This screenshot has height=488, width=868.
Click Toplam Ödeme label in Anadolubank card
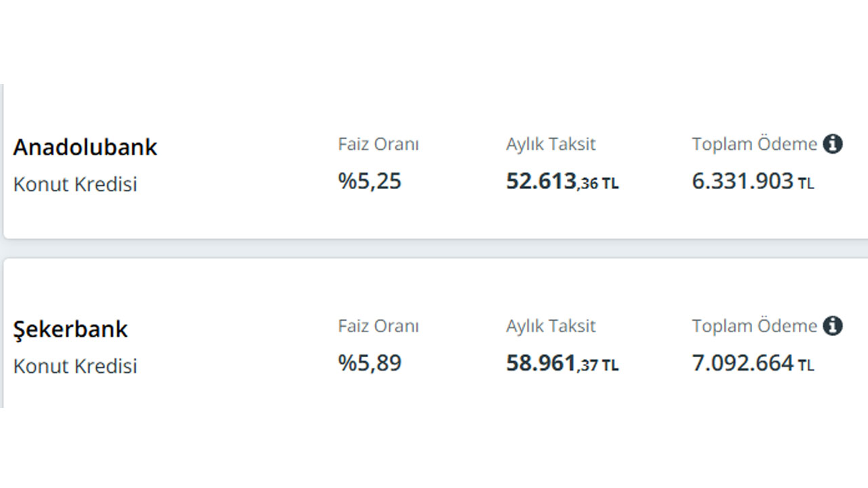click(755, 144)
